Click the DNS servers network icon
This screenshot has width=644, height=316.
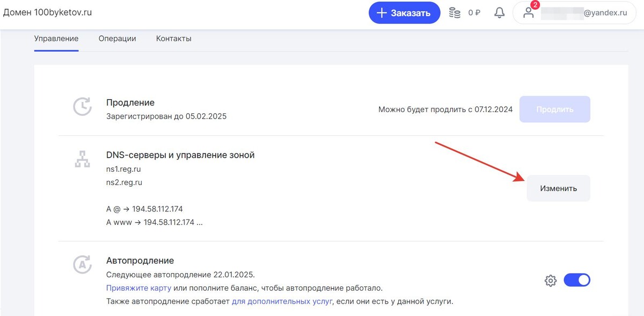click(82, 159)
